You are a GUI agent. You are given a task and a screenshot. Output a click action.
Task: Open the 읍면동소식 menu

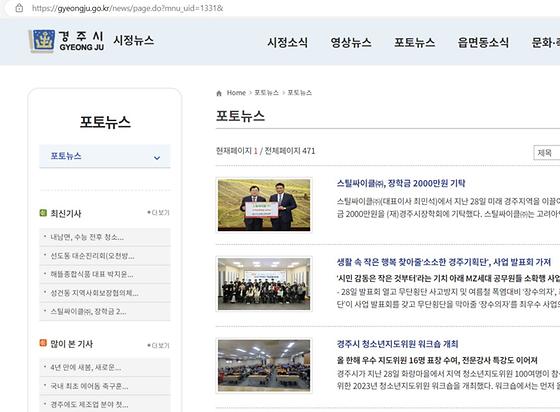point(483,42)
